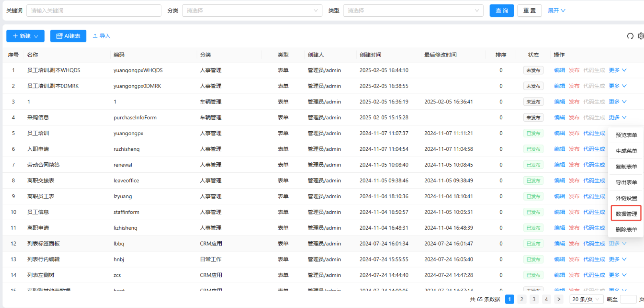Click 代码生成 for the 入职申请 row
This screenshot has width=644, height=308.
[x=594, y=149]
